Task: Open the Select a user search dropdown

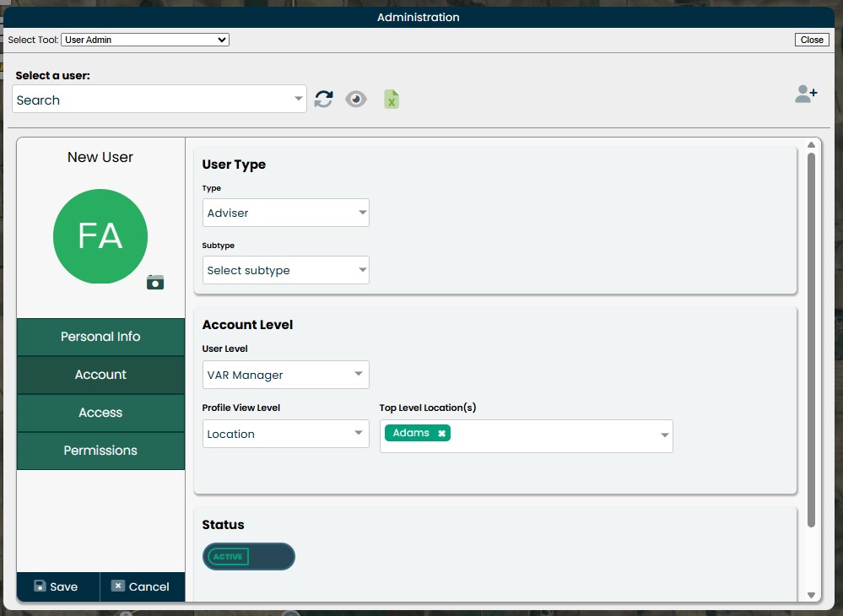Action: (159, 99)
